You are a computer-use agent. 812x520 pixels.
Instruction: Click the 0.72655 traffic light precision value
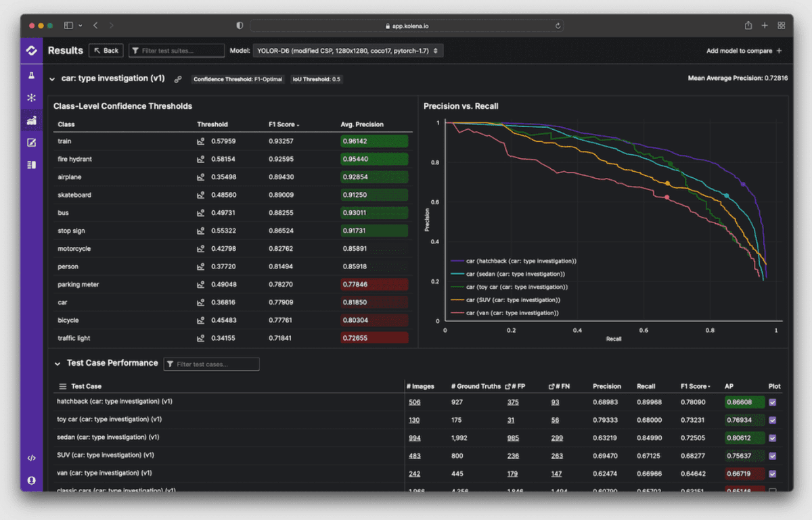click(x=374, y=338)
